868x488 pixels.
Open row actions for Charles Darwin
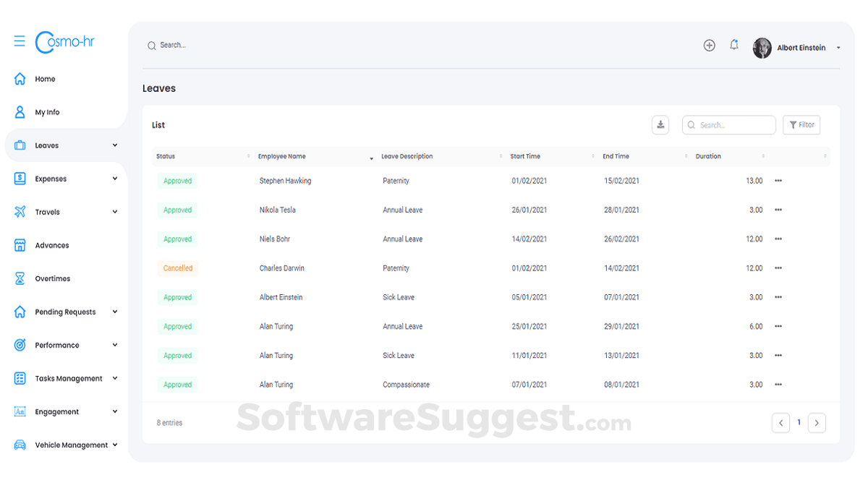[778, 268]
